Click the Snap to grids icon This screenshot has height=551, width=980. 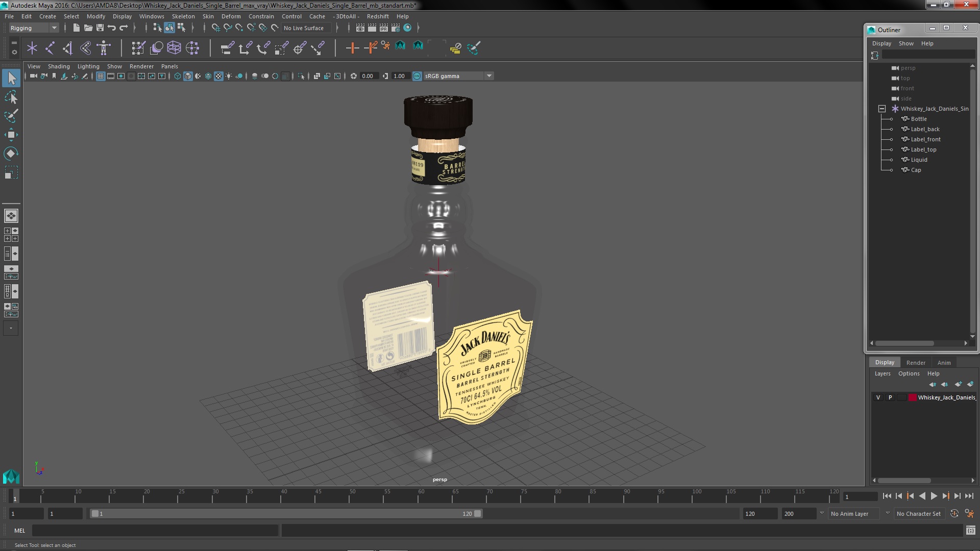click(x=216, y=28)
